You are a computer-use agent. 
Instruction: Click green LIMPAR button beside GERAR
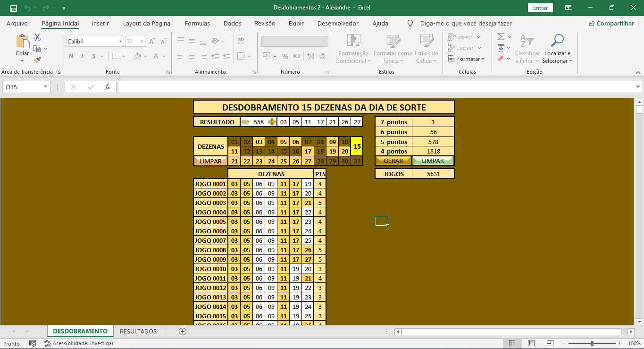click(433, 161)
